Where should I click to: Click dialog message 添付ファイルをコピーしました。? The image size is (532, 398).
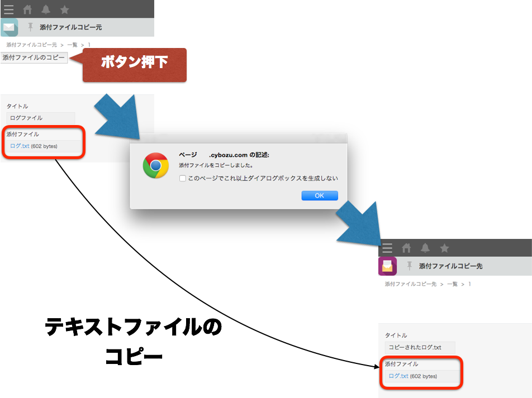pos(216,165)
